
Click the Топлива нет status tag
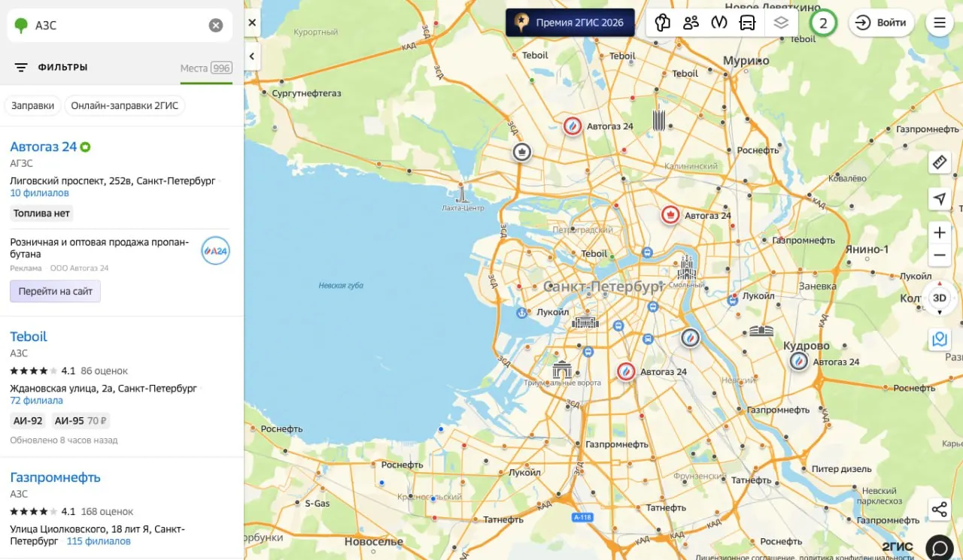41,213
